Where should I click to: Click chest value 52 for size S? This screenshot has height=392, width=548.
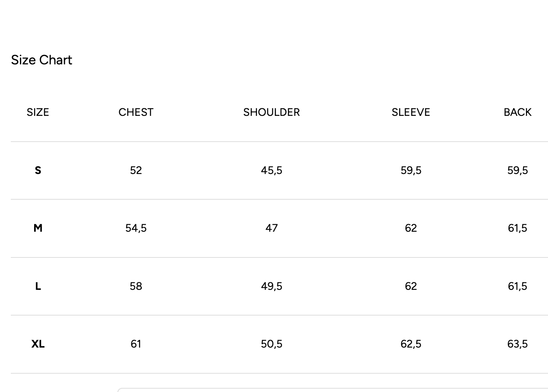136,171
